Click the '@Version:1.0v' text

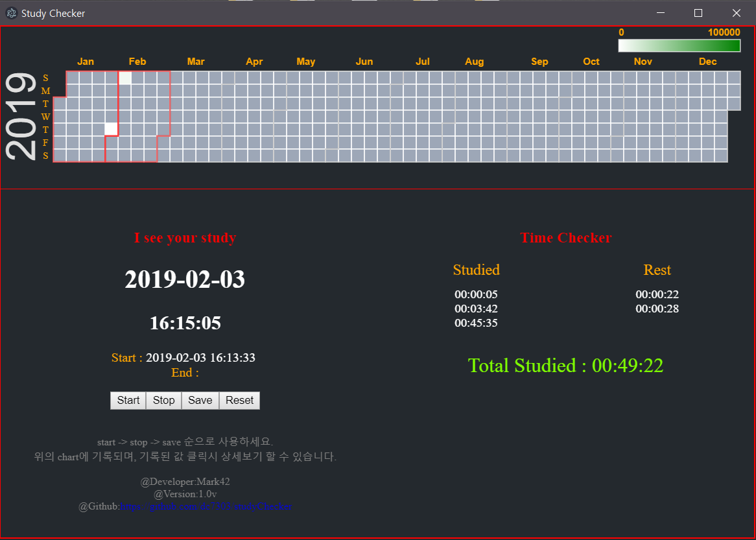[185, 494]
